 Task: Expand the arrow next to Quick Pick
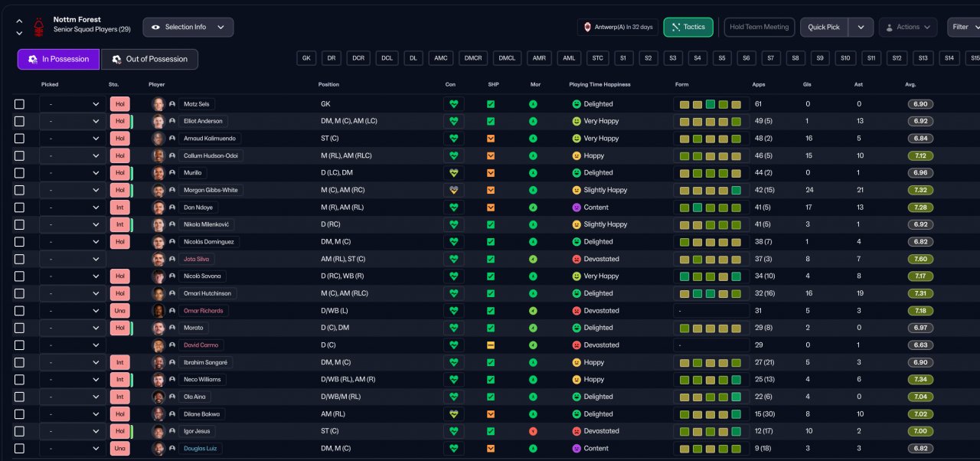(861, 28)
